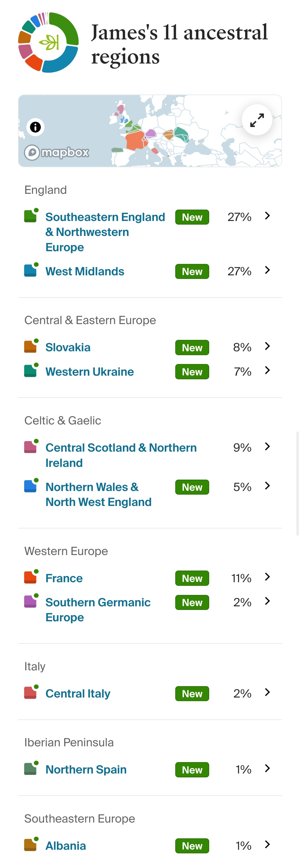Expand the ancestral regions map to fullscreen
The height and width of the screenshot is (868, 300).
(257, 120)
